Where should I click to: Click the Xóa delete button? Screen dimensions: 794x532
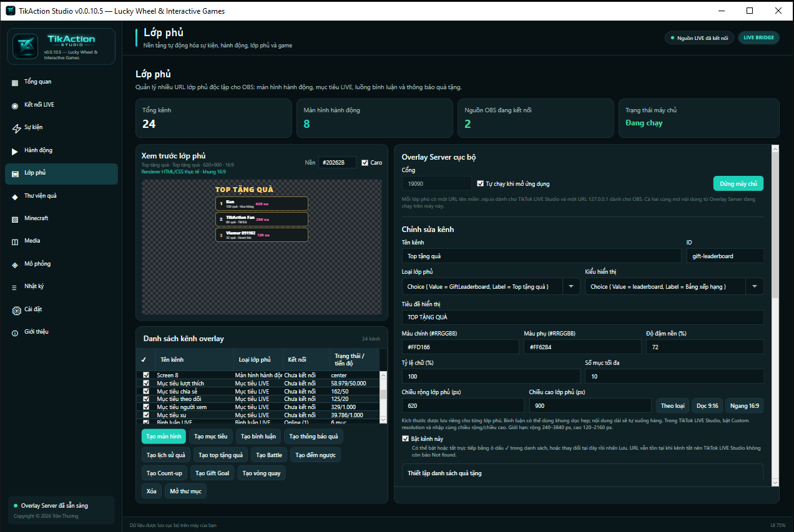coord(152,491)
